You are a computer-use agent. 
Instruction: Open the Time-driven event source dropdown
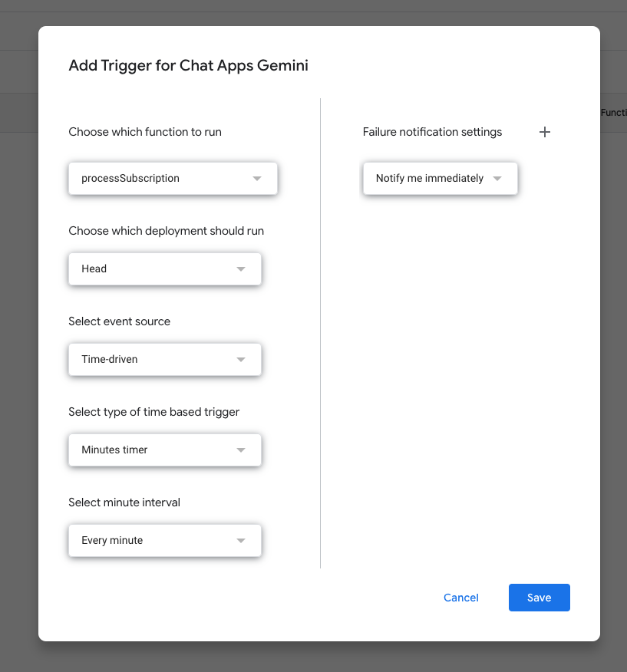(164, 360)
